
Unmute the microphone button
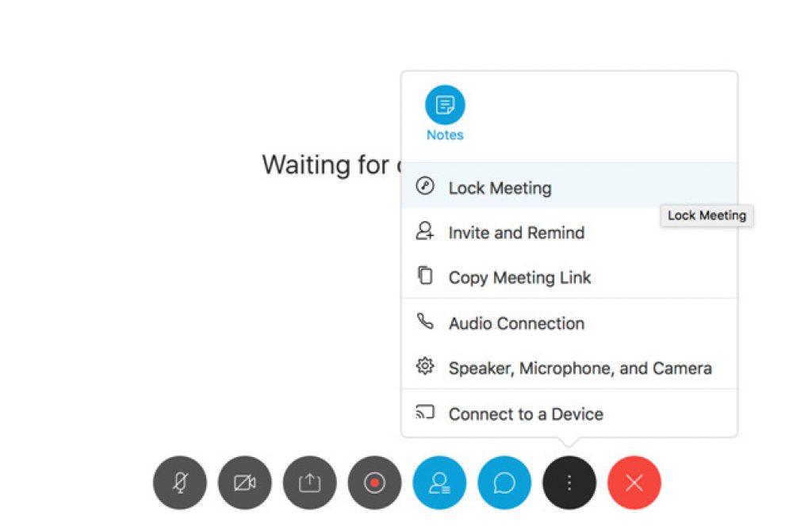[180, 482]
